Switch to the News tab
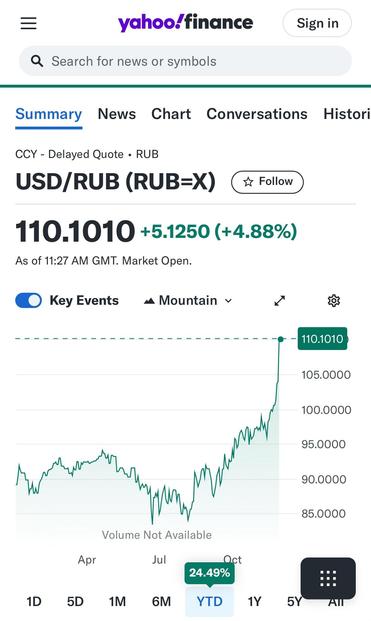 click(117, 114)
